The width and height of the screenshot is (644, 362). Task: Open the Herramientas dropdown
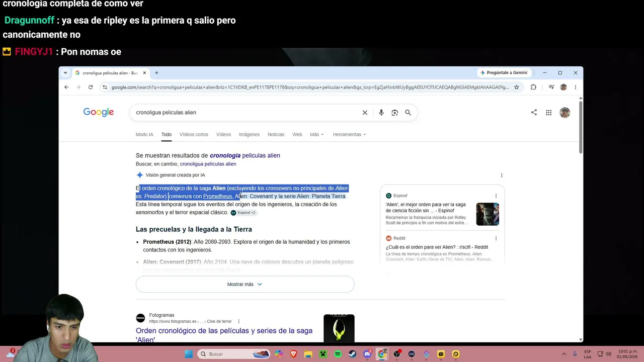[349, 135]
